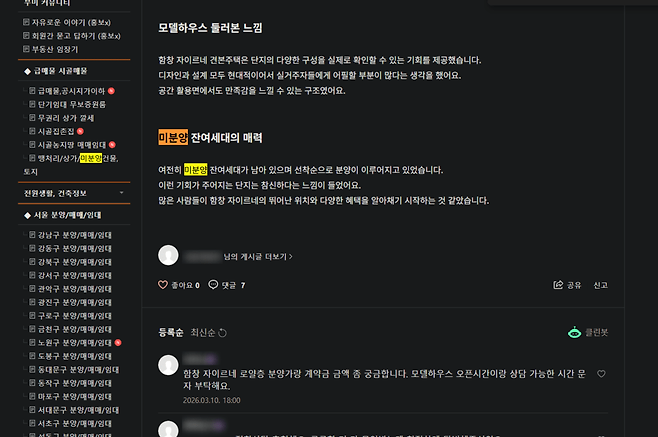Click the second commenter's blurred nickname
658x437 pixels.
tap(203, 425)
